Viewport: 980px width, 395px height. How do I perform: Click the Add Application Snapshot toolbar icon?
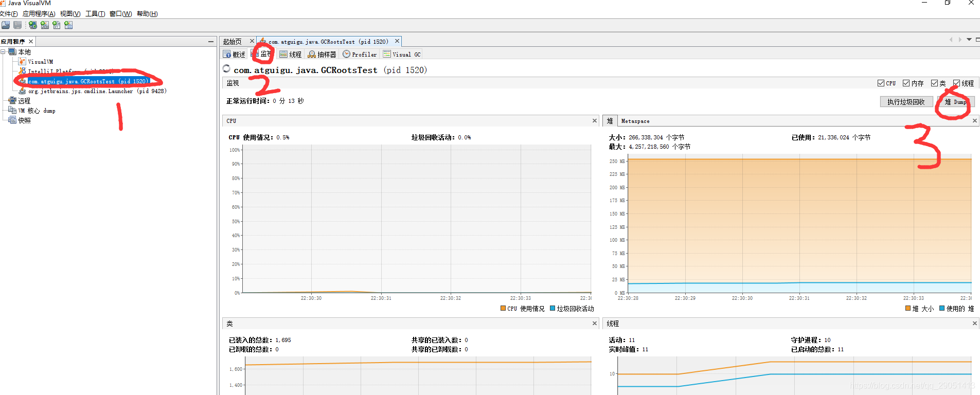tap(68, 25)
